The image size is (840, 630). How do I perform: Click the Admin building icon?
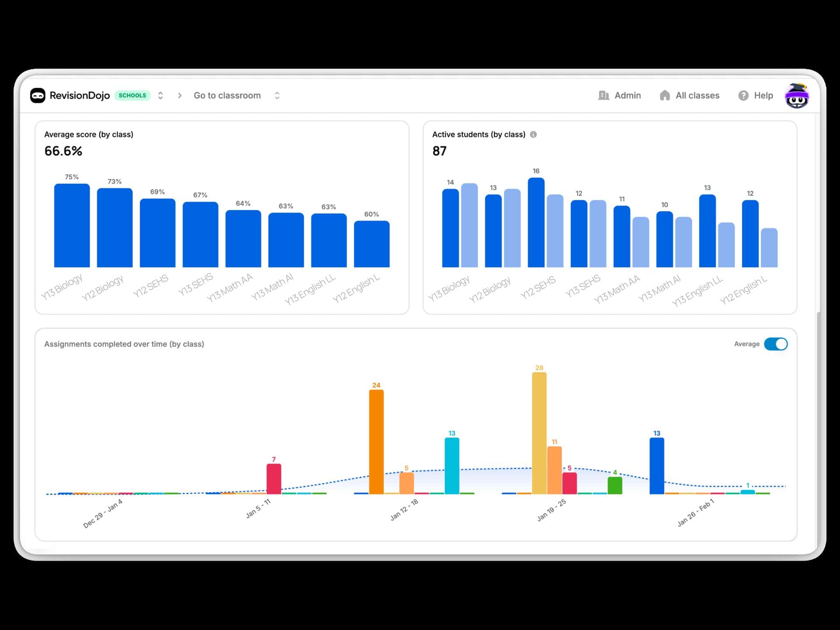(603, 95)
